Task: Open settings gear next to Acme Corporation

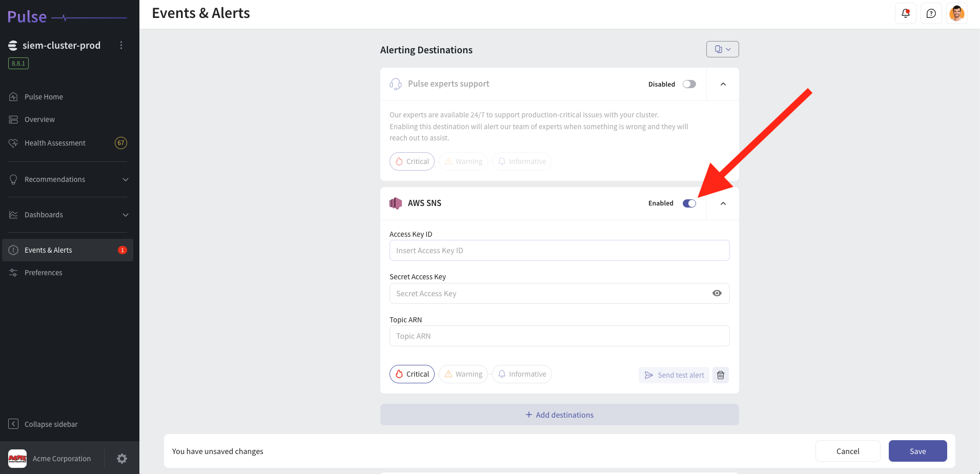Action: click(x=121, y=458)
